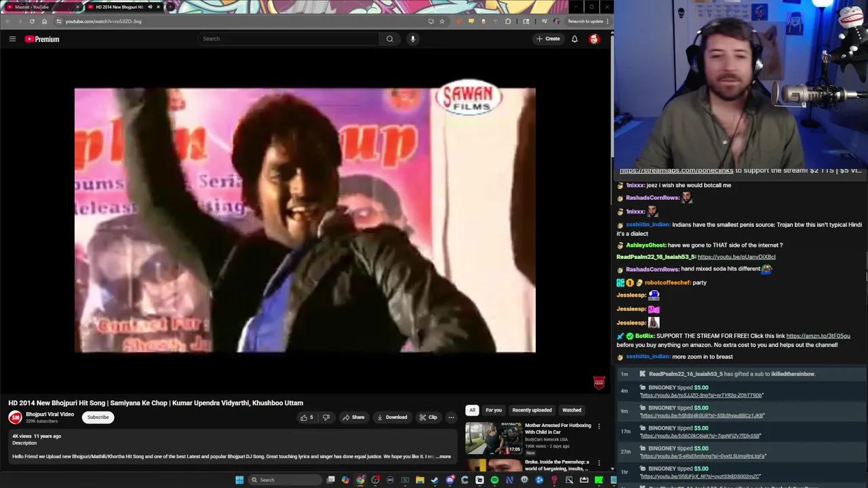This screenshot has width=868, height=488.
Task: Dislike the video with thumbs down
Action: pyautogui.click(x=326, y=418)
